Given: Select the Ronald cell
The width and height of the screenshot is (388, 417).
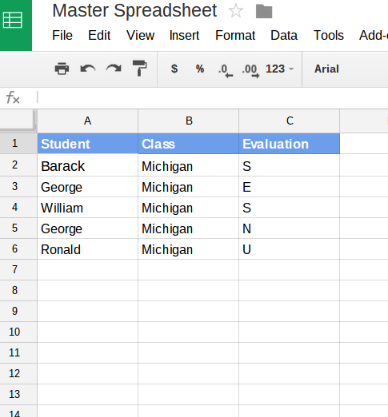Looking at the screenshot, I should coord(88,249).
